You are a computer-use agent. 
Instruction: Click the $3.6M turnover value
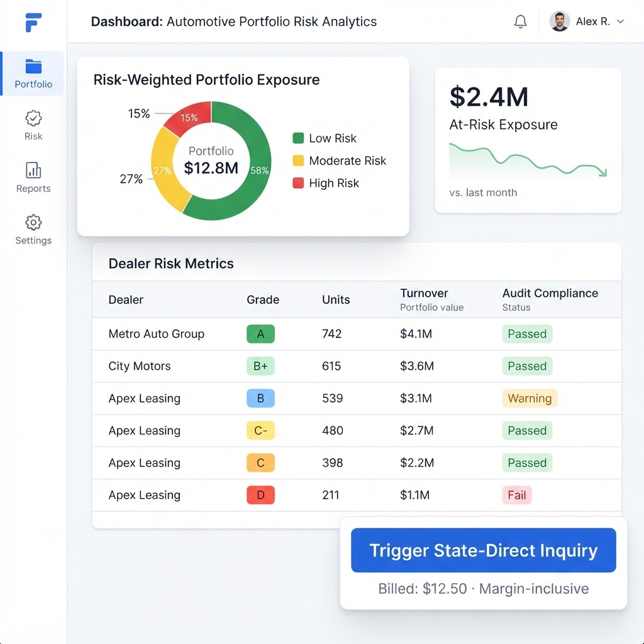417,366
